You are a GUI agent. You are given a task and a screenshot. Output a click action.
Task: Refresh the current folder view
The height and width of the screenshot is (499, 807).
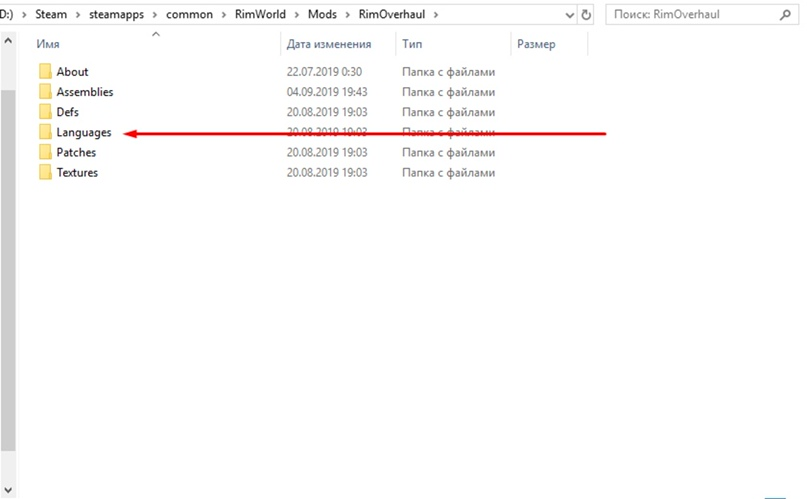tap(586, 15)
